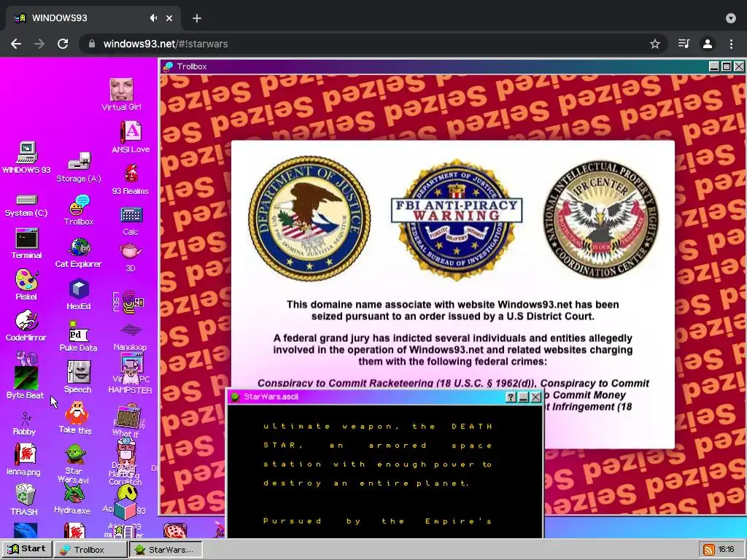Close the WINDOWS93 browser tab
Screen dimensions: 747x560
[169, 18]
